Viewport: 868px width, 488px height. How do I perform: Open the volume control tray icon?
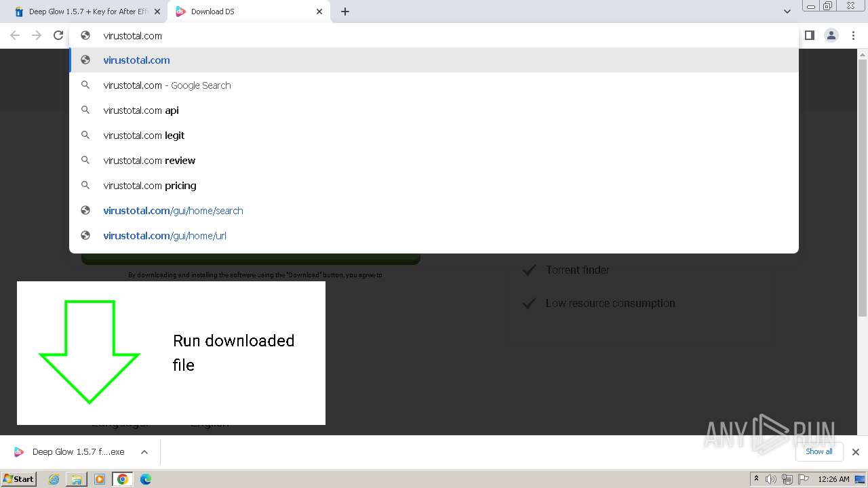[x=771, y=479]
